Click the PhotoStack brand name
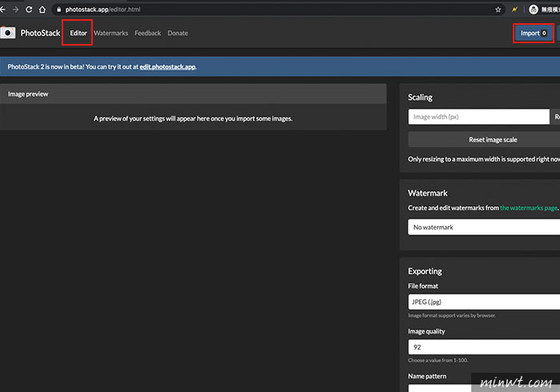Screen dimensions: 560x392 (40, 33)
